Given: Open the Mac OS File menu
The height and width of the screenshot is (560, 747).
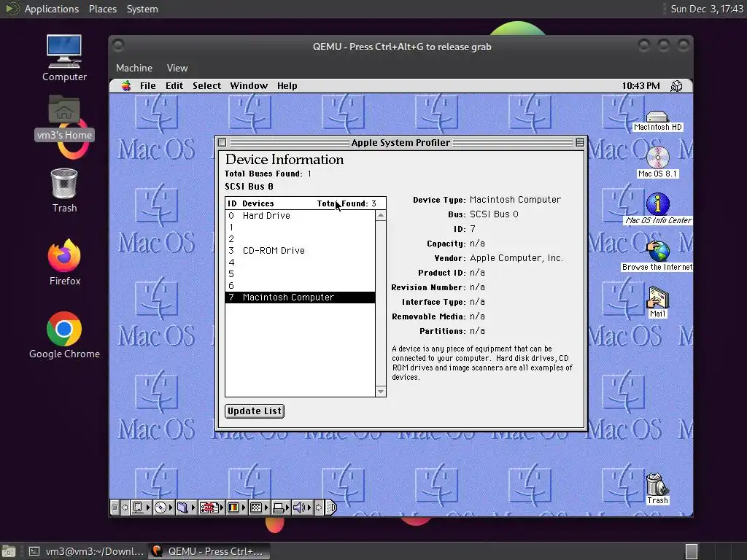Looking at the screenshot, I should pyautogui.click(x=147, y=86).
